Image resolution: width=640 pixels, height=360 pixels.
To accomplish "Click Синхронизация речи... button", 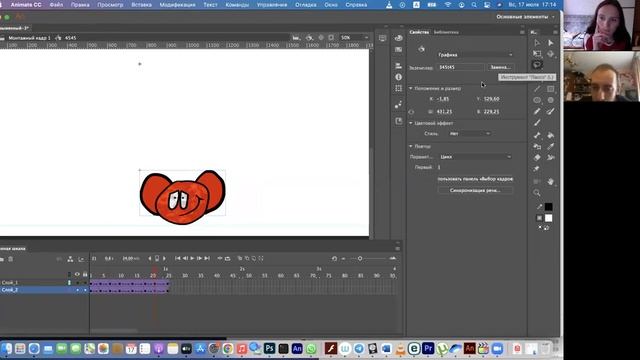I will pyautogui.click(x=475, y=190).
